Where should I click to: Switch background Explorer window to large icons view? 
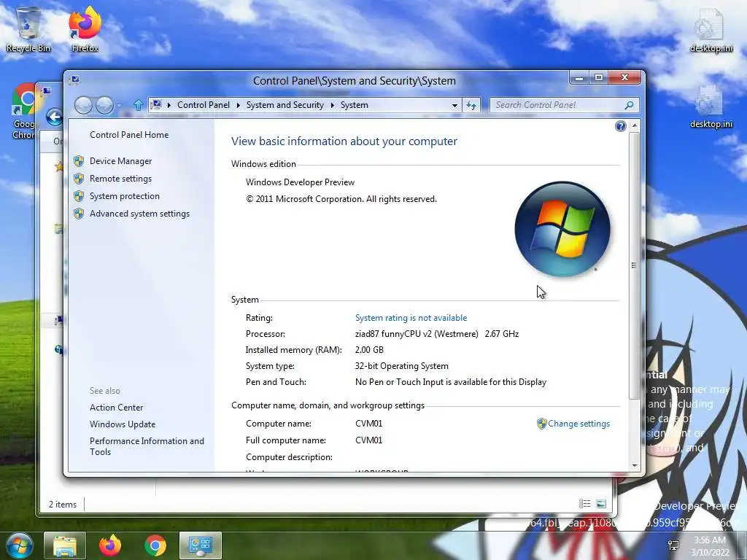[x=601, y=504]
